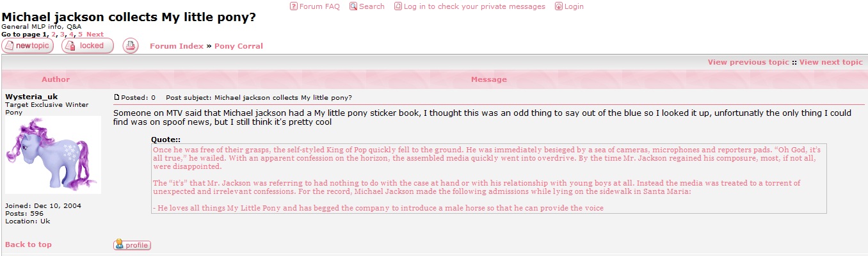This screenshot has width=868, height=256.
Task: Click the small post icon beside "Posted"
Action: click(117, 97)
